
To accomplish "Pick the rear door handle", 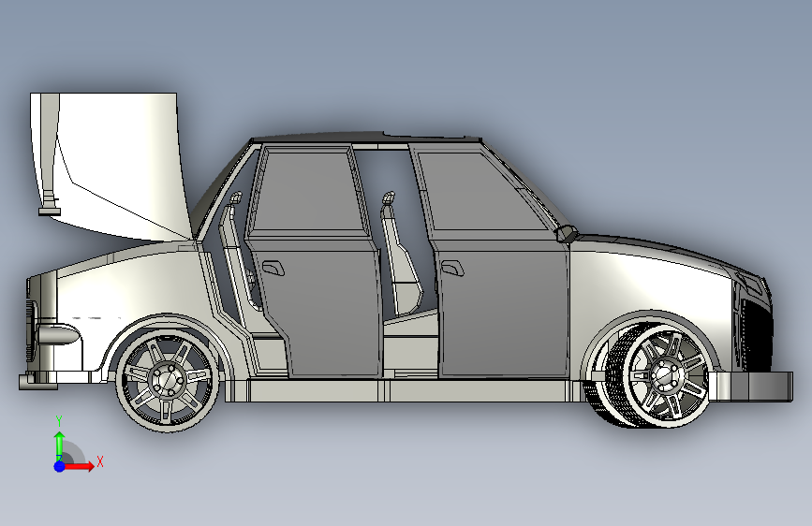I will point(273,269).
